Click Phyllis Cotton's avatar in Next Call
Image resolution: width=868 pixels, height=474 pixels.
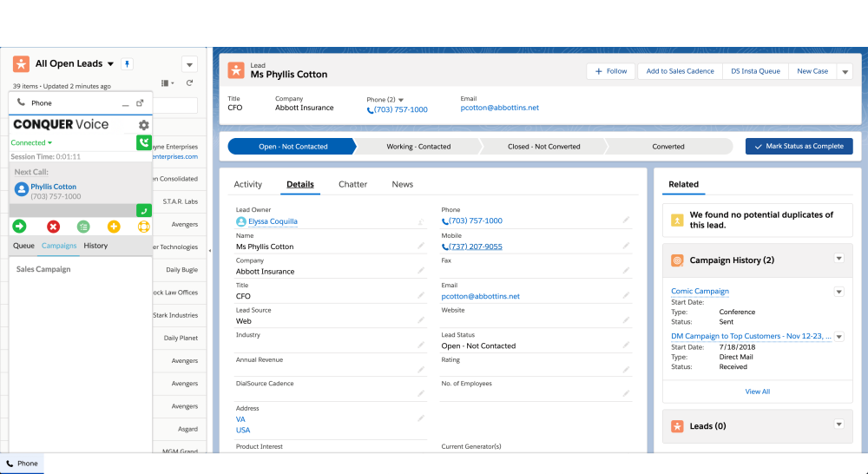click(22, 190)
